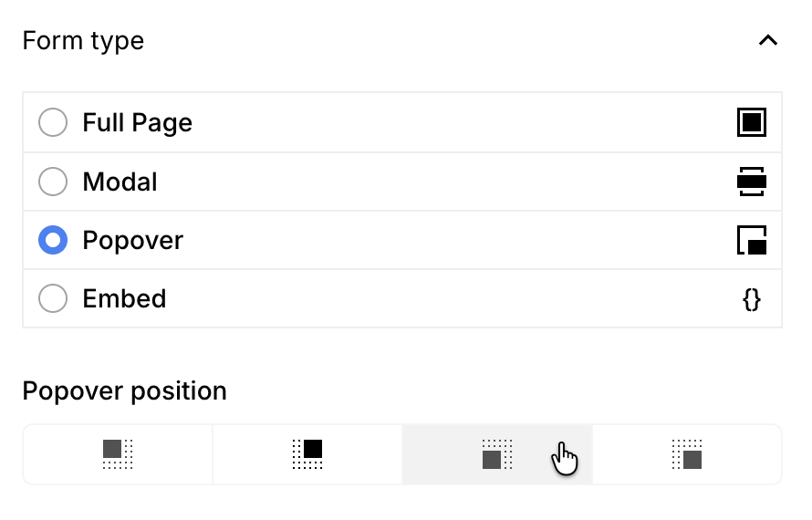Collapse the Form type section chevron

click(x=768, y=41)
